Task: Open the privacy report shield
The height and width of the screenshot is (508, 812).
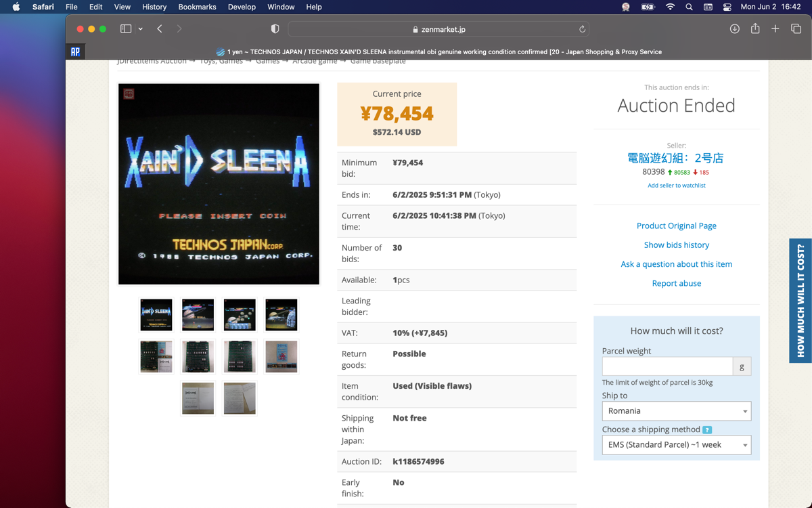Action: 275,29
